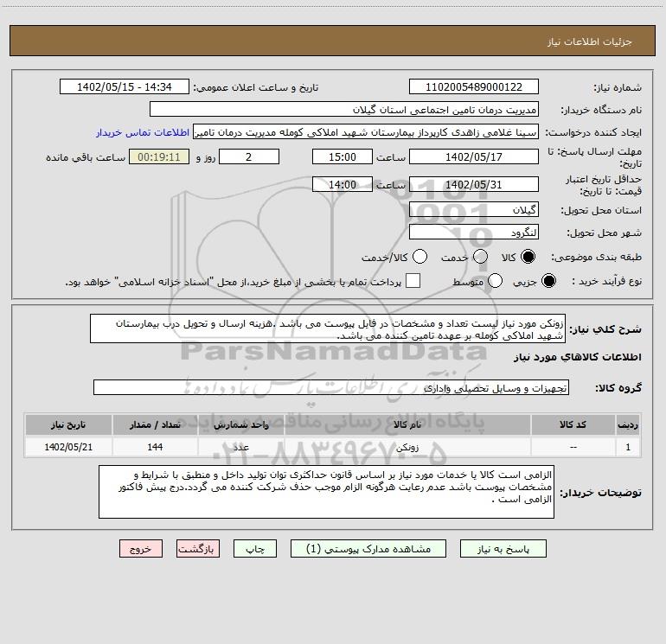The width and height of the screenshot is (666, 644).
Task: Click the شهر محل تحویل field لنگرود
Action: [474, 233]
